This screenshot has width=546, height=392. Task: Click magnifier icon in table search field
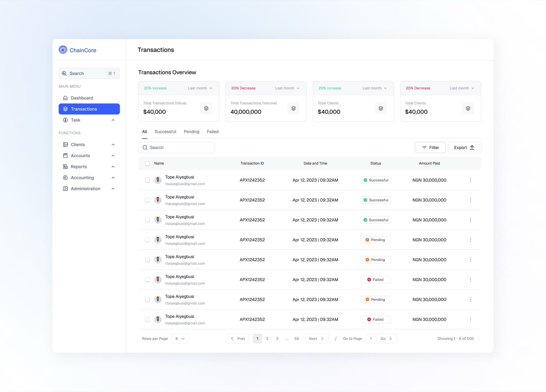[145, 147]
